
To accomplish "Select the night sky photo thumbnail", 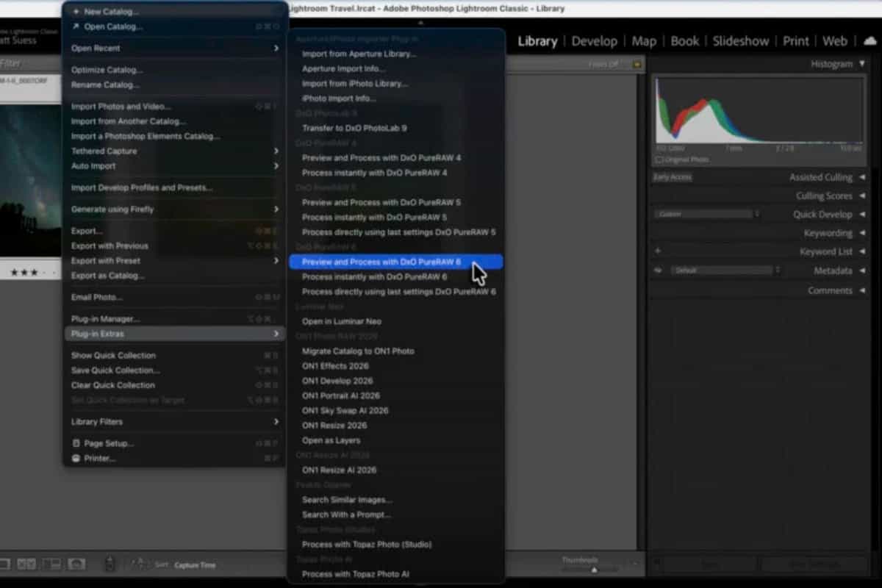I will coord(31,180).
